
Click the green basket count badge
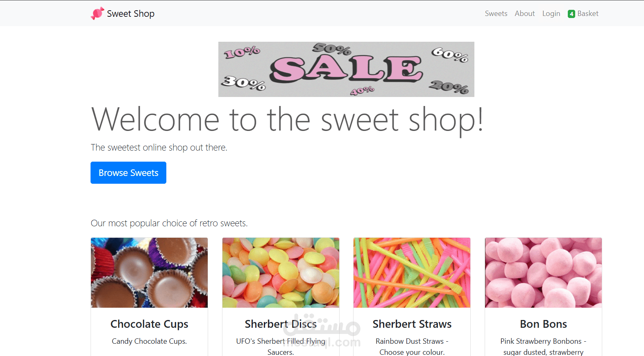[571, 14]
